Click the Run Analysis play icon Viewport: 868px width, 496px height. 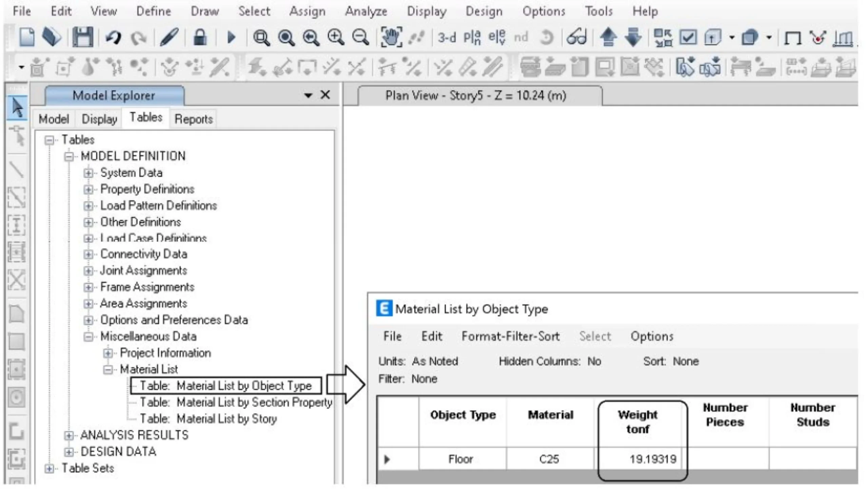231,37
